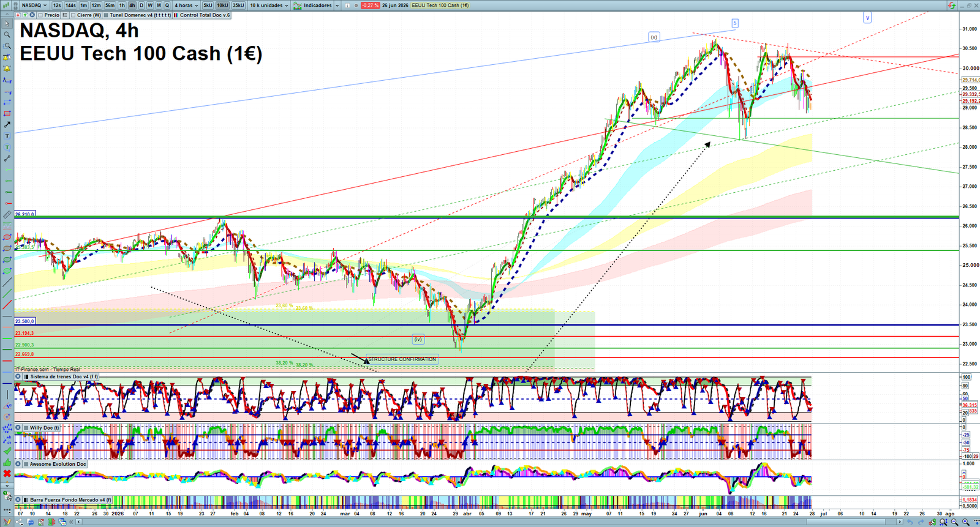Click the 10kU units button
Viewport: 980px width, 527px height.
[x=222, y=5]
